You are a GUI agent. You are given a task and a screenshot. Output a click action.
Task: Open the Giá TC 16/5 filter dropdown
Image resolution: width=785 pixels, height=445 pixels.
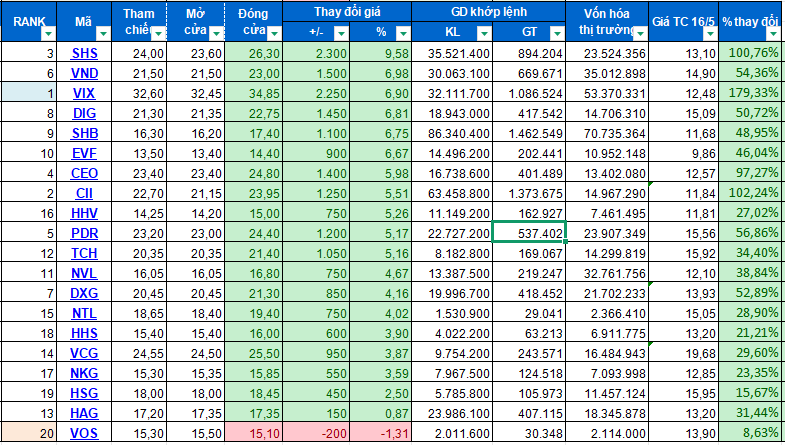[710, 34]
